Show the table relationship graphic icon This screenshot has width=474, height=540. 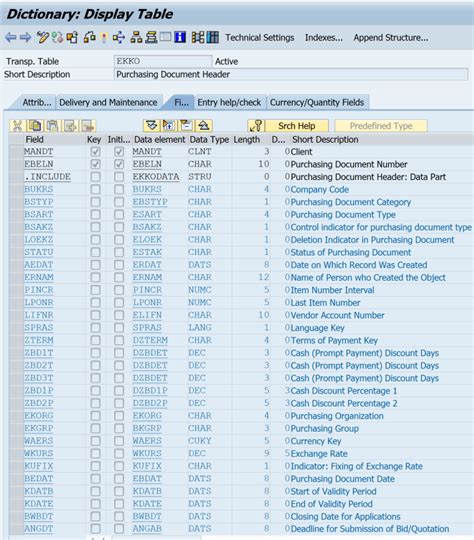[198, 37]
